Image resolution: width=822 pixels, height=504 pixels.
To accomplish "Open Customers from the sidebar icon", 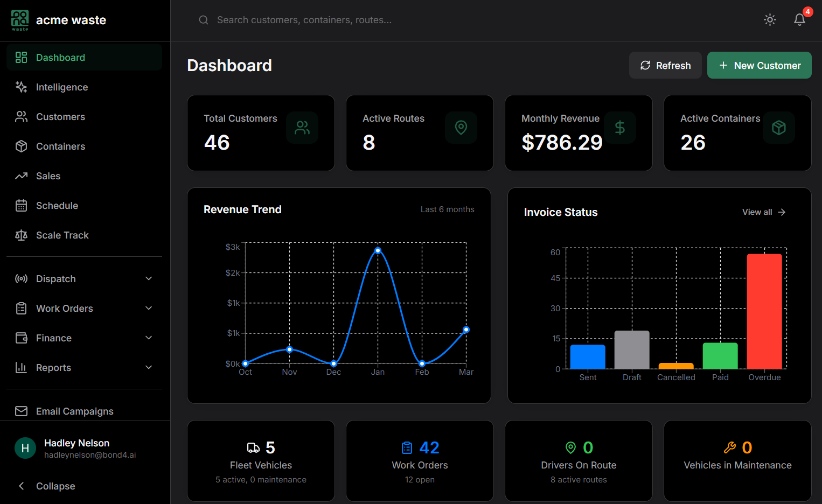I will click(21, 116).
